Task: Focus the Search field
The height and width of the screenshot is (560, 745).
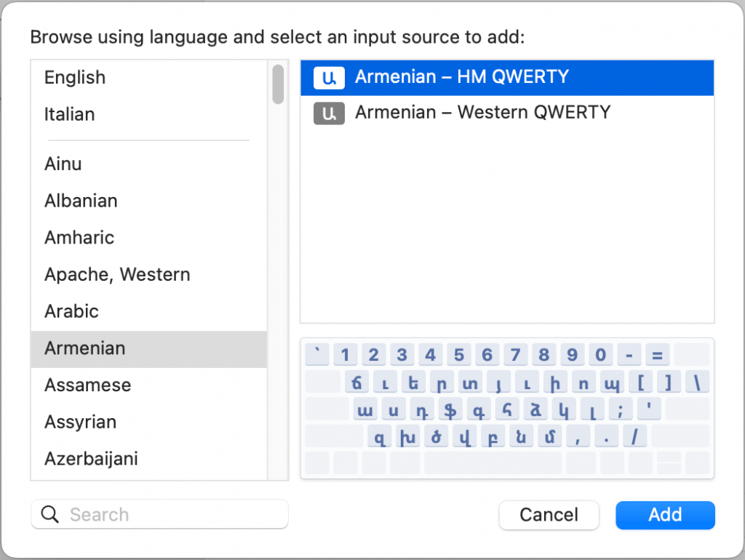Action: (x=159, y=514)
